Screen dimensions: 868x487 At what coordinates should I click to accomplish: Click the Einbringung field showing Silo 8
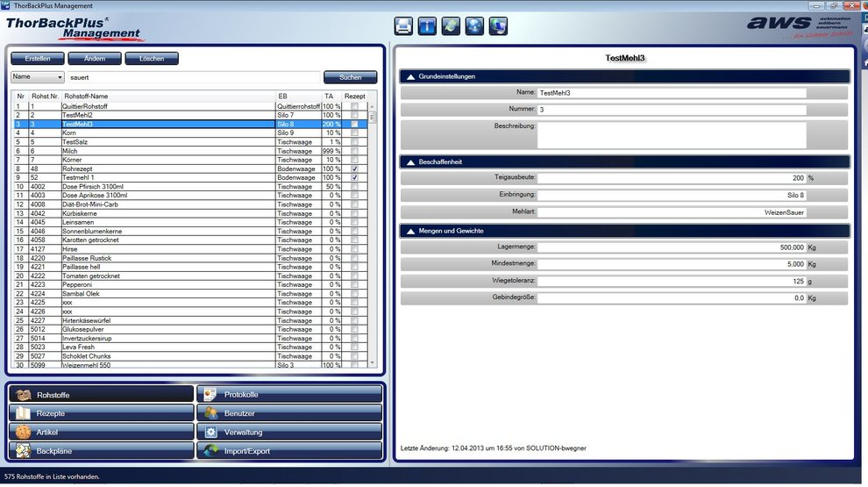(x=672, y=195)
